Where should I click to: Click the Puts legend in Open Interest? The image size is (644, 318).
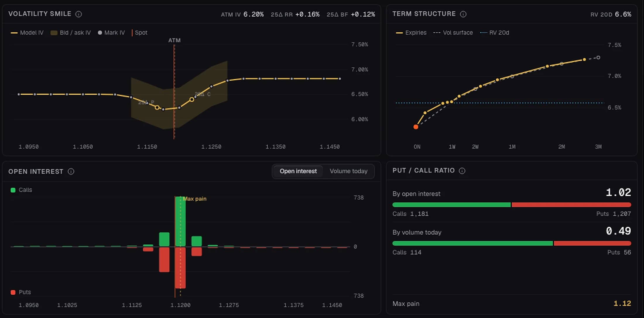21,292
